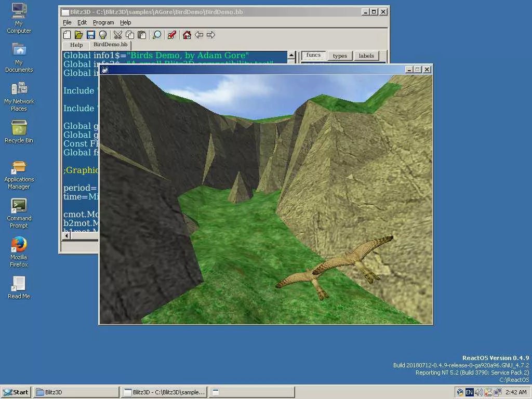Screen dimensions: 532x399
Task: Click the 2:42 AM taskbar clock
Action: pyautogui.click(x=516, y=392)
